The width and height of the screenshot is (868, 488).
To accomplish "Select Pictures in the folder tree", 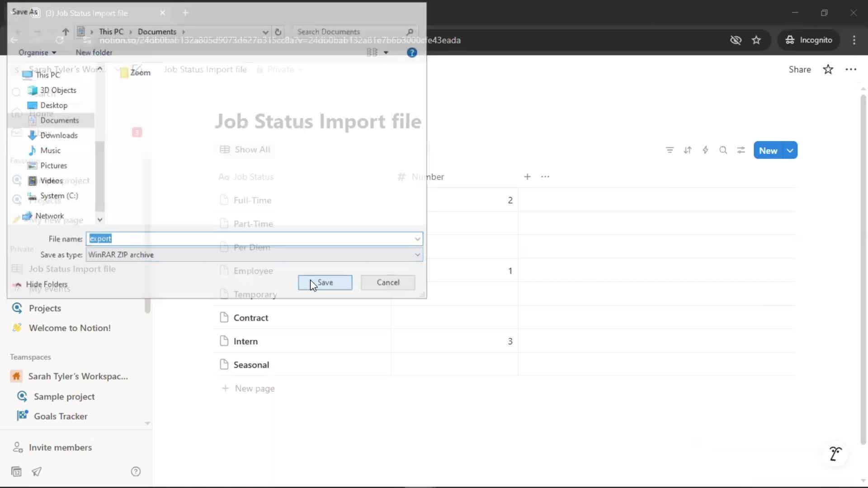I will pyautogui.click(x=47, y=165).
